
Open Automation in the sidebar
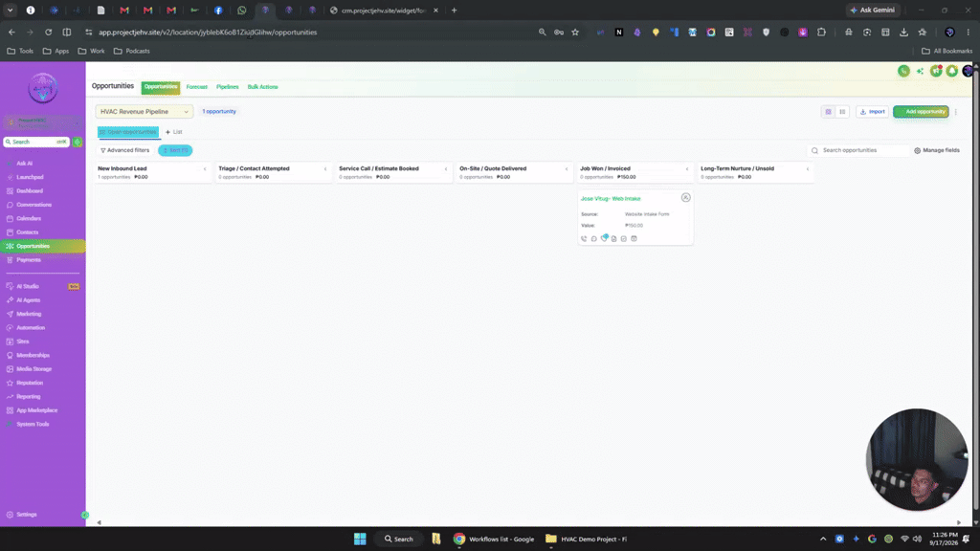[x=30, y=327]
